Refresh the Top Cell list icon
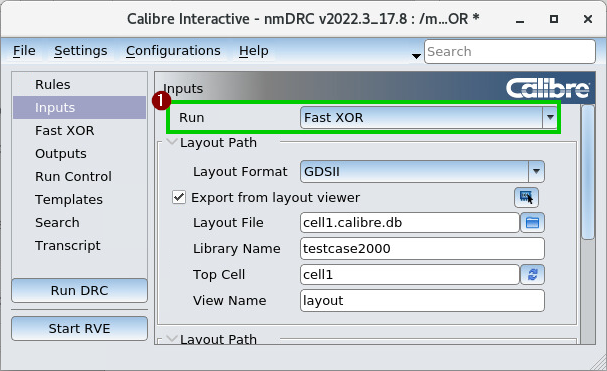 click(532, 275)
